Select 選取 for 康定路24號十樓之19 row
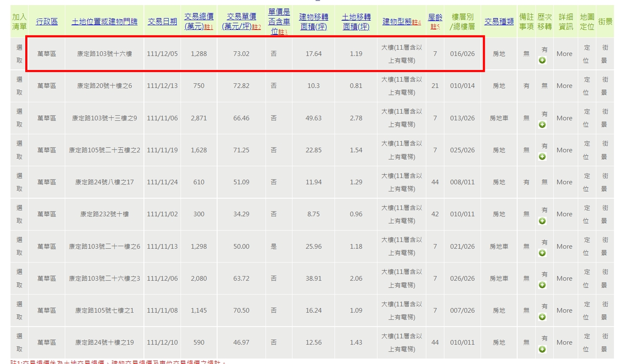 19,343
